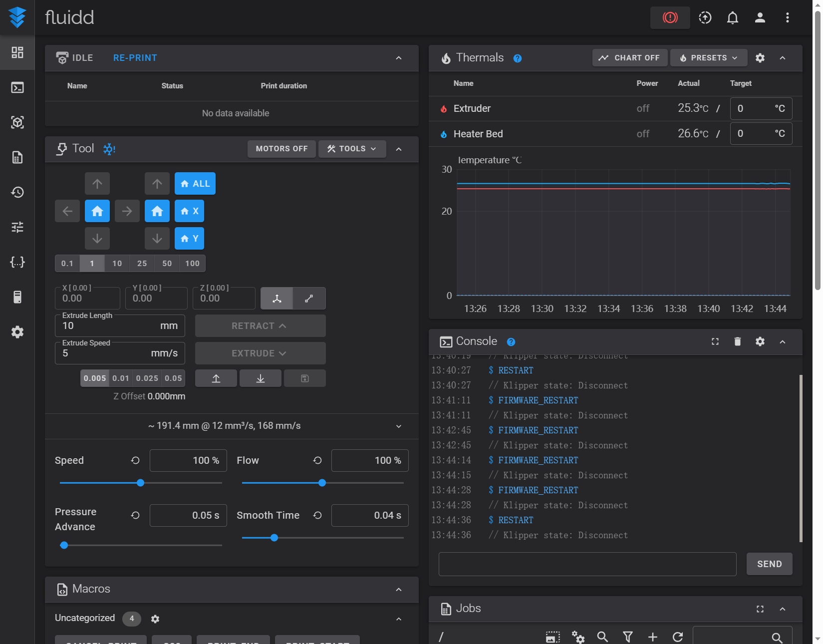Select 1 mm move distance

[92, 264]
